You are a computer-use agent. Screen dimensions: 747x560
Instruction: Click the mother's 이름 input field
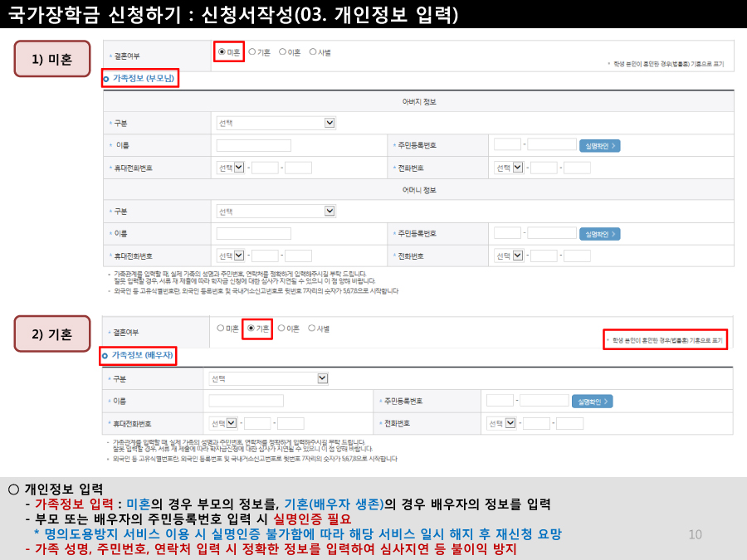253,233
